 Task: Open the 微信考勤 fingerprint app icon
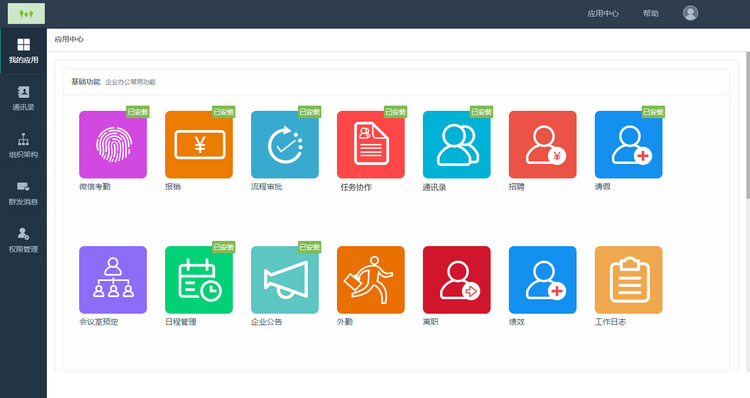point(113,144)
